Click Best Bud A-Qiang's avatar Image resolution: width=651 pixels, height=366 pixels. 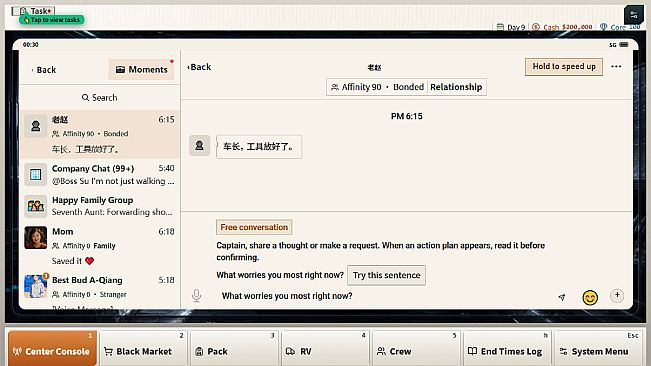(36, 286)
